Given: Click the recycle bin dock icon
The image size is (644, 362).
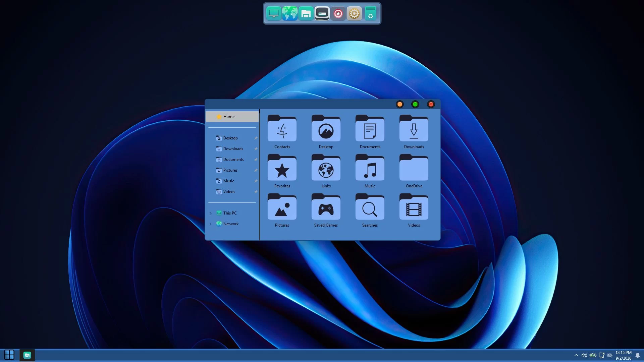Looking at the screenshot, I should point(370,13).
